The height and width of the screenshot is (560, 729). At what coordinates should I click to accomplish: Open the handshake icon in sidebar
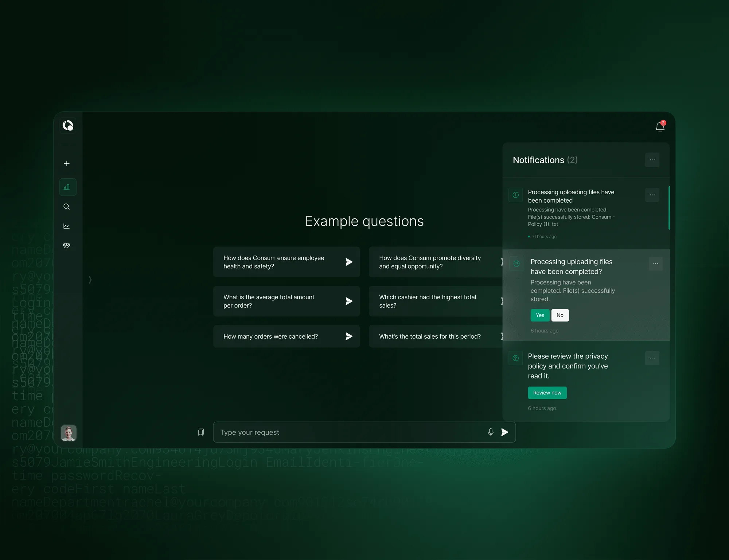67,246
